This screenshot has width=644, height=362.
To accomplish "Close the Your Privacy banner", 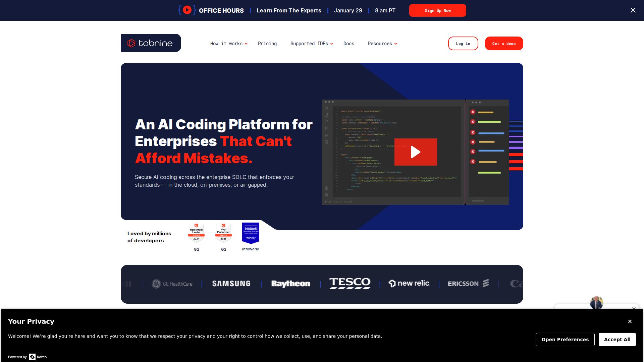I will point(630,321).
